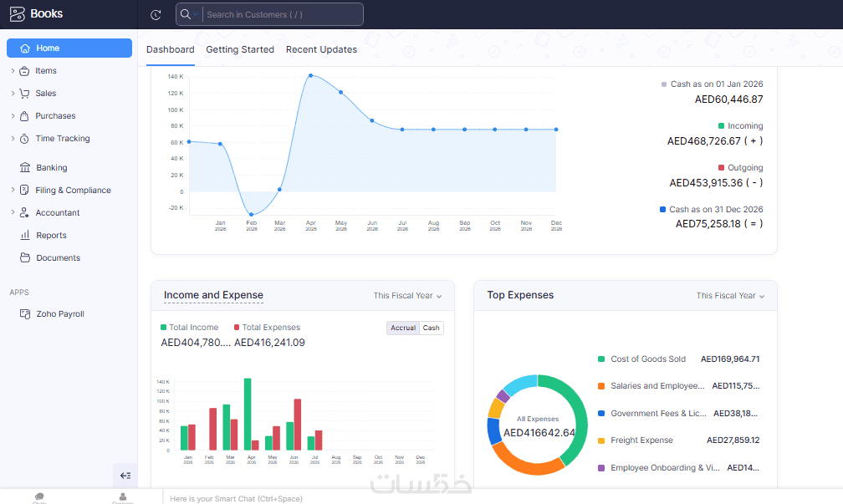Click the Home sidebar button
Image resolution: width=843 pixels, height=504 pixels.
click(69, 48)
